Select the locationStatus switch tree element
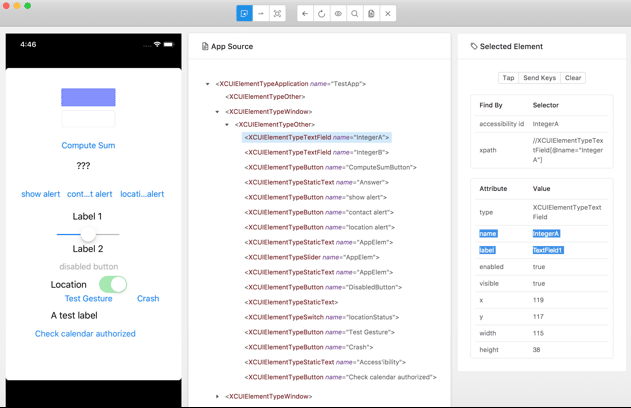Screen dimensions: 631x408 pyautogui.click(x=321, y=317)
